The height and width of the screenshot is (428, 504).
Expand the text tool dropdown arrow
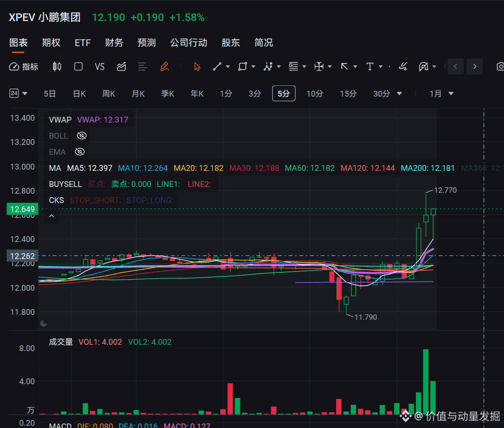(381, 67)
